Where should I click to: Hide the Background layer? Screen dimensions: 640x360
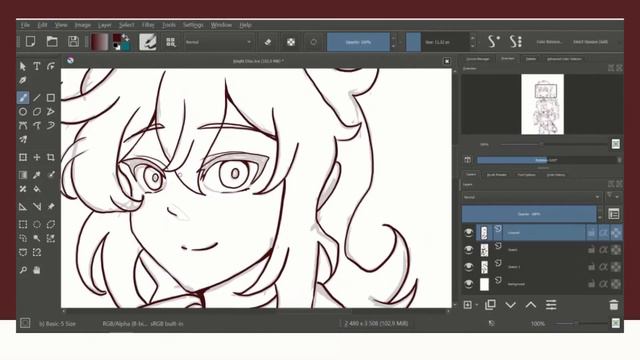[x=469, y=284]
